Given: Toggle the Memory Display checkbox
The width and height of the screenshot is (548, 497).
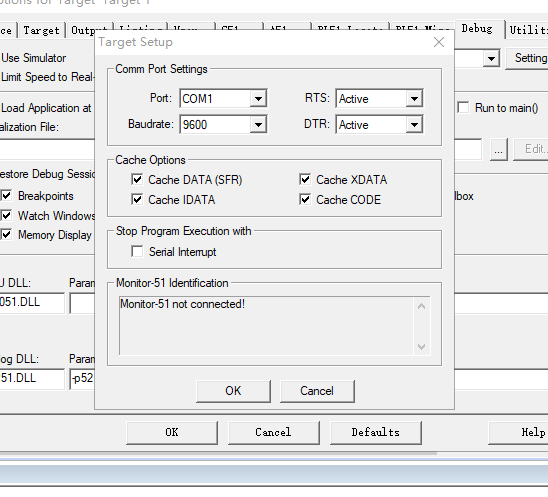Looking at the screenshot, I should [x=6, y=235].
